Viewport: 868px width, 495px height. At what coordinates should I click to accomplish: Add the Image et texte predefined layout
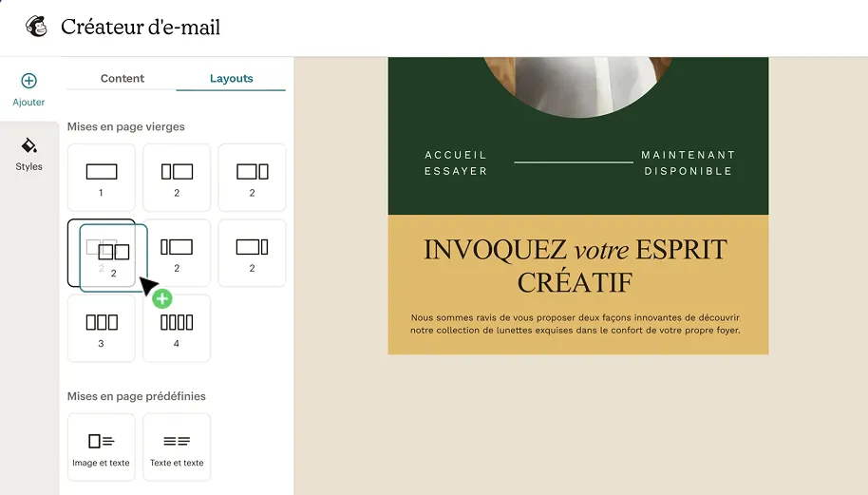tap(102, 447)
